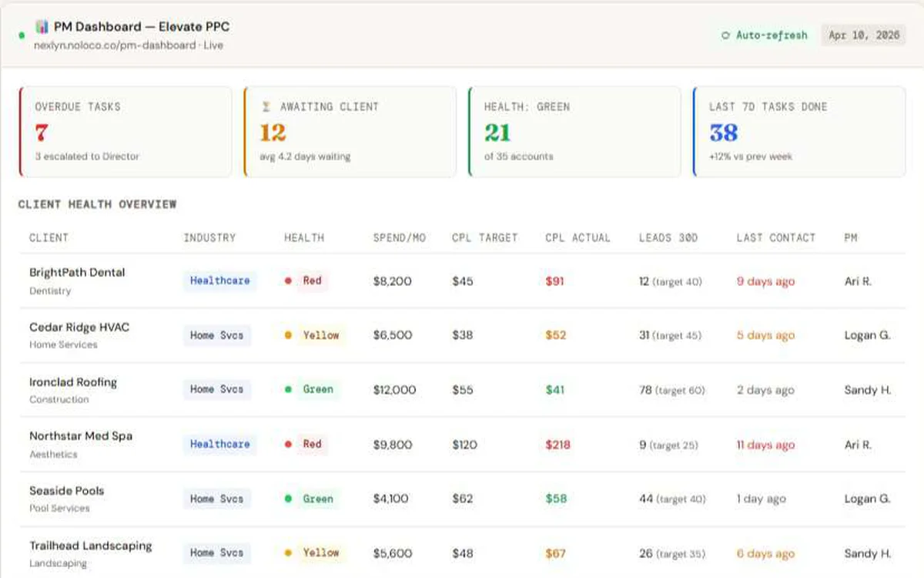Click Ari R. in the Northstar Med Spa row

[x=858, y=445]
